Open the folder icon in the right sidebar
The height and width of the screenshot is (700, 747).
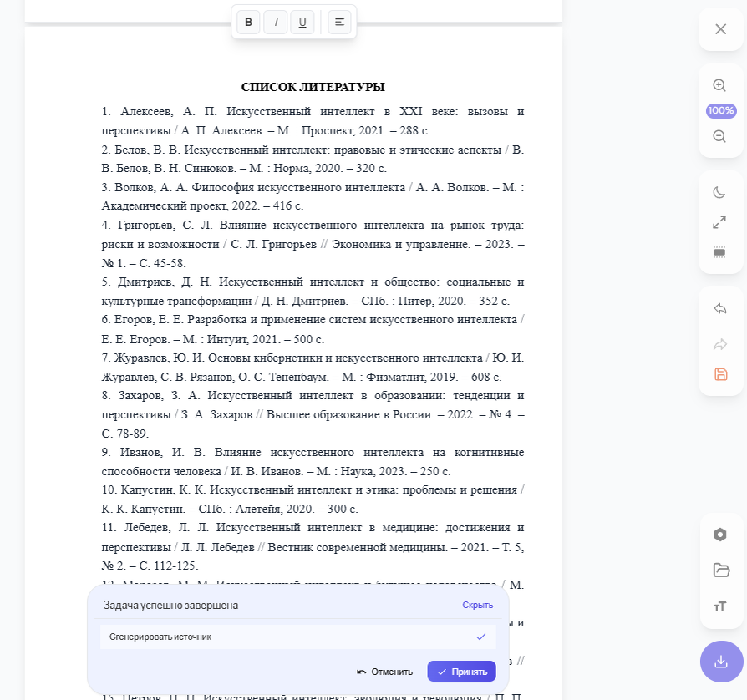click(721, 570)
